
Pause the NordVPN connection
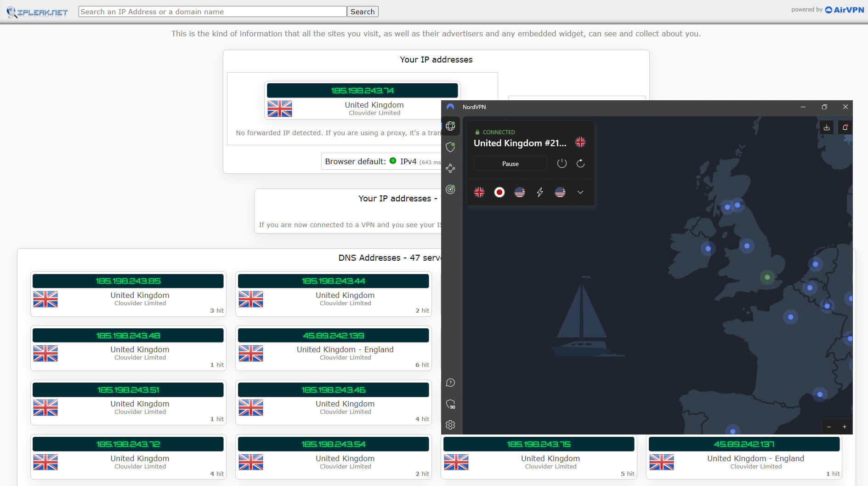tap(510, 164)
